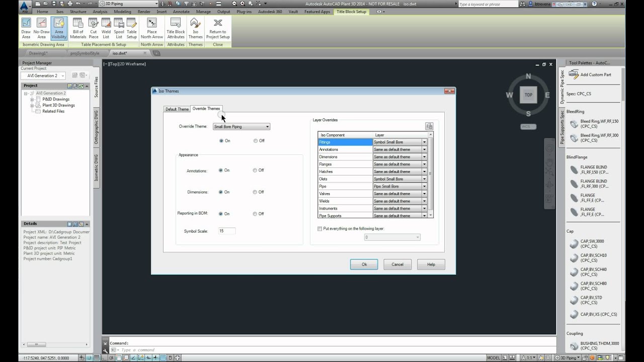Viewport: 644px width, 362px height.
Task: Open Title Block Attributes tool
Action: (176, 28)
